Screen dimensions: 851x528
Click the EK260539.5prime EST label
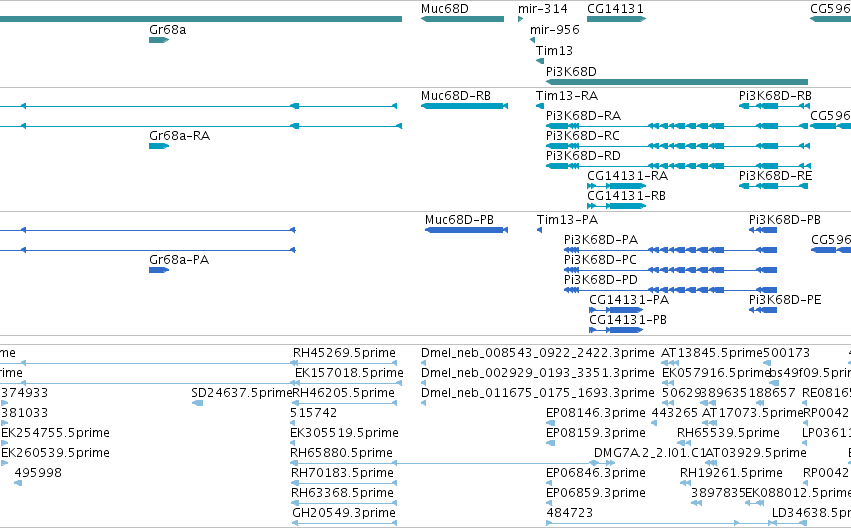[x=55, y=453]
